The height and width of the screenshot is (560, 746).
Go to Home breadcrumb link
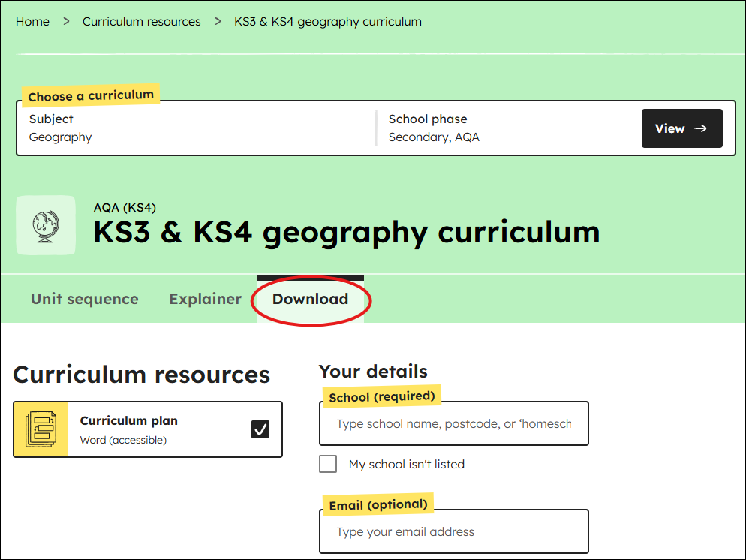click(32, 22)
